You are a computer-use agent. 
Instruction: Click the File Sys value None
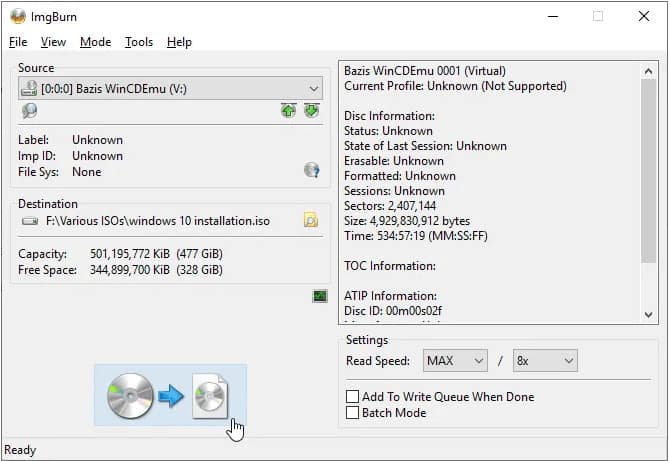click(x=86, y=172)
